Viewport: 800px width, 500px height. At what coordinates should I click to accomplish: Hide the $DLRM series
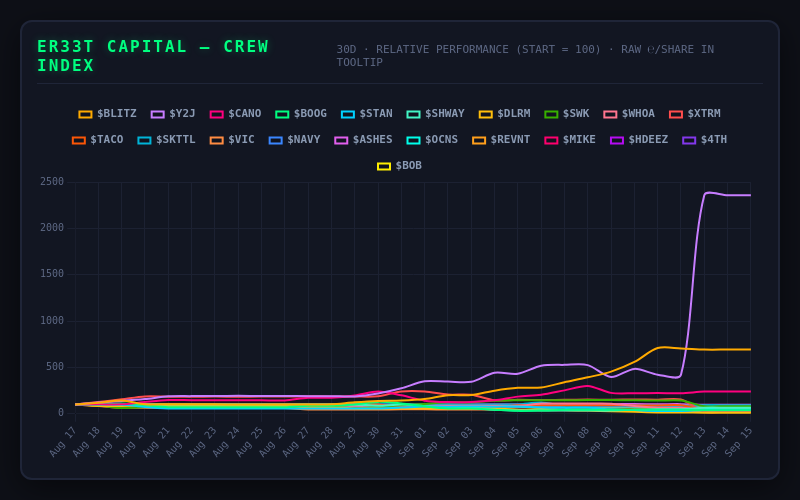pyautogui.click(x=504, y=114)
